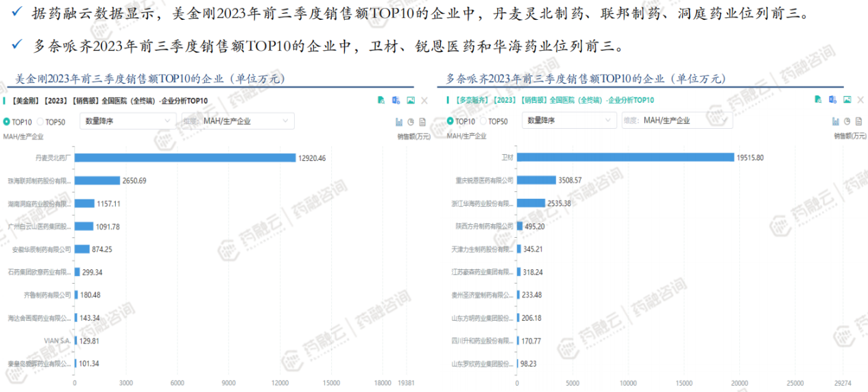The width and height of the screenshot is (868, 392).
Task: Click 丹麦灵北药厂 company label
Action: [53, 158]
